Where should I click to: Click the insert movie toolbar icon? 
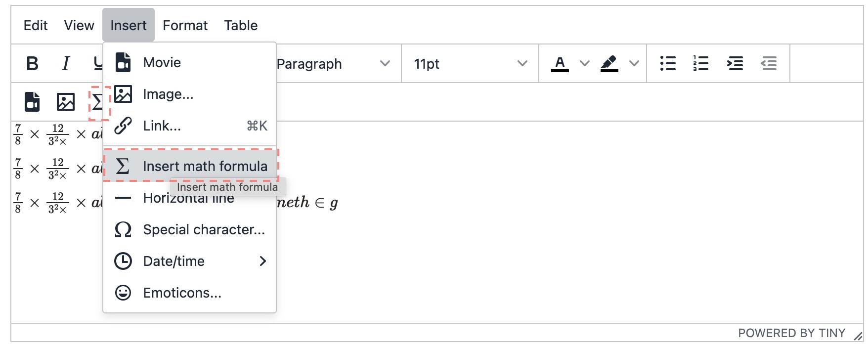click(x=33, y=102)
